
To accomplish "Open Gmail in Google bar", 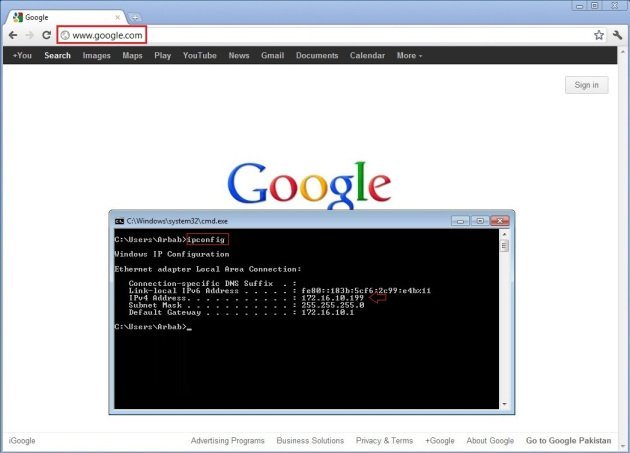I will 272,55.
